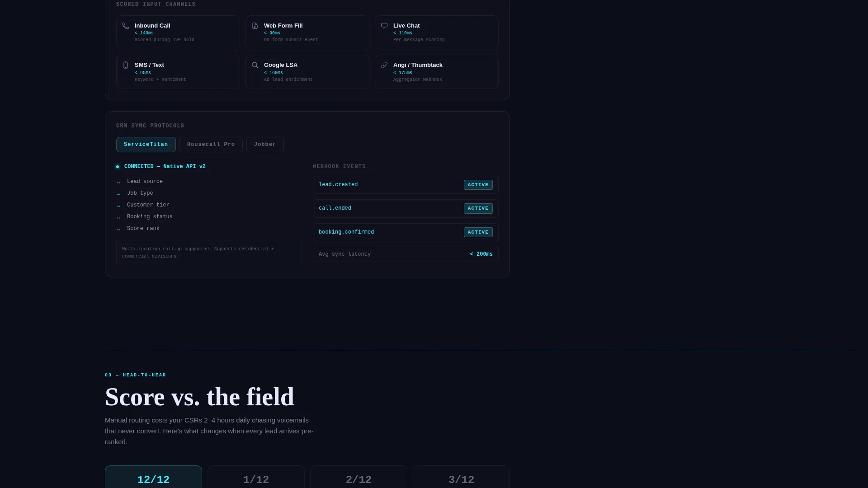Click the sync arrows icon beside Job type

pyautogui.click(x=119, y=194)
